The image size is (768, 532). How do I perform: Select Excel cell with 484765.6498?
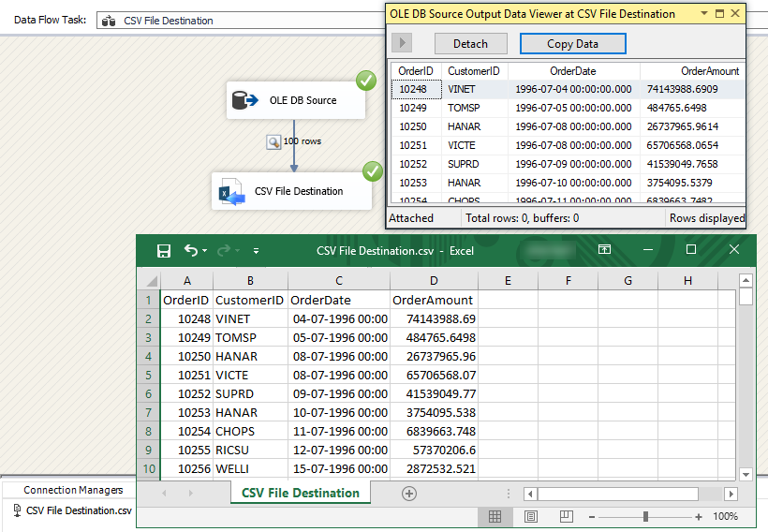pos(434,338)
